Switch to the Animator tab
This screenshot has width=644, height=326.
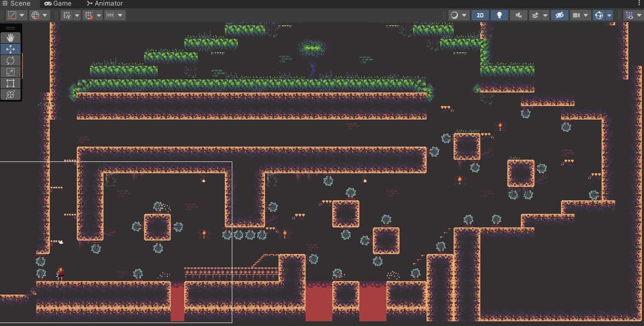click(x=105, y=4)
